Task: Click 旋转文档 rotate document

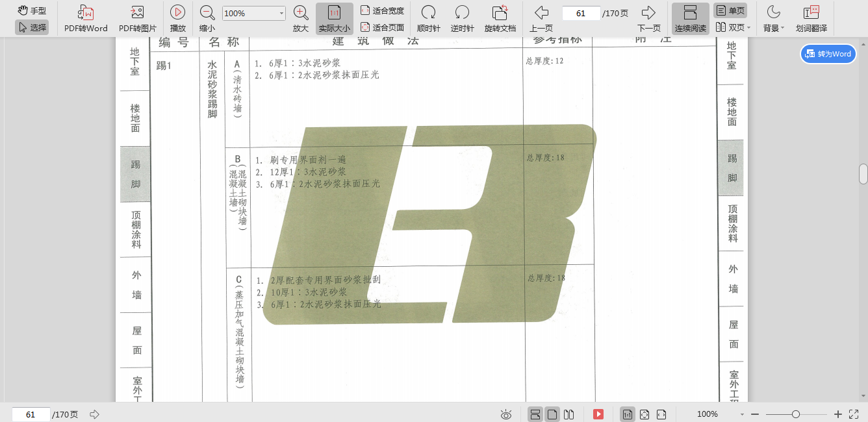Action: pyautogui.click(x=500, y=19)
